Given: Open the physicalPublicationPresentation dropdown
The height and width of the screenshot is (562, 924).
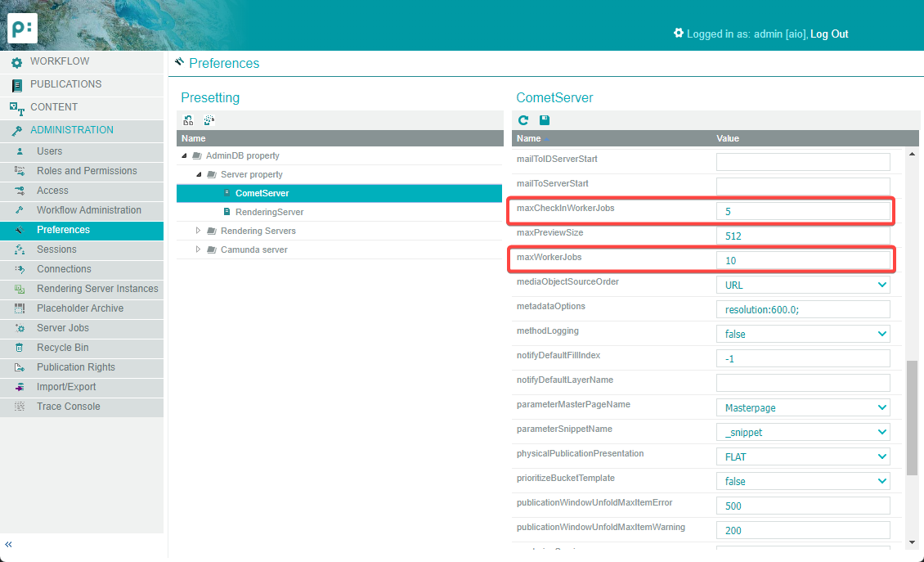Looking at the screenshot, I should point(802,456).
